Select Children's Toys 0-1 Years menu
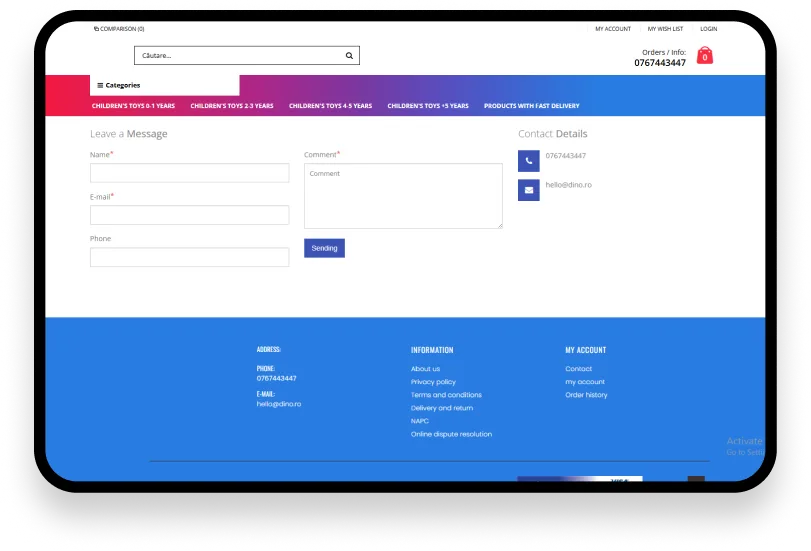This screenshot has width=811, height=551. [133, 106]
